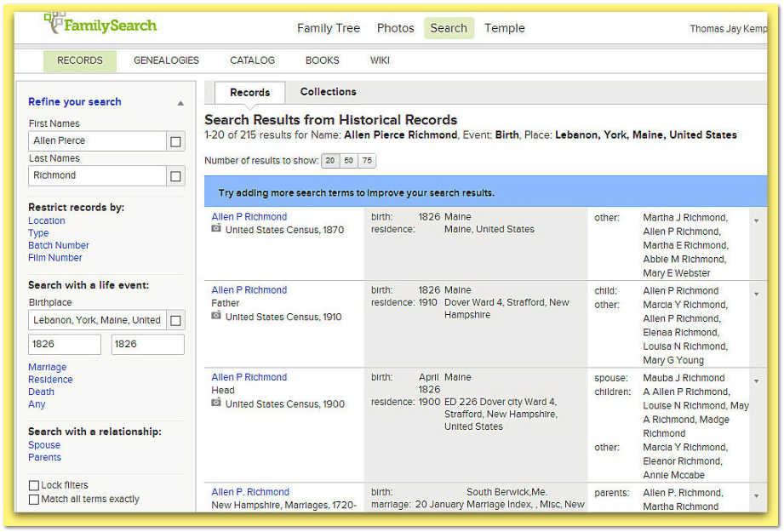
Task: Enable Match all terms exactly checkbox
Action: point(34,499)
